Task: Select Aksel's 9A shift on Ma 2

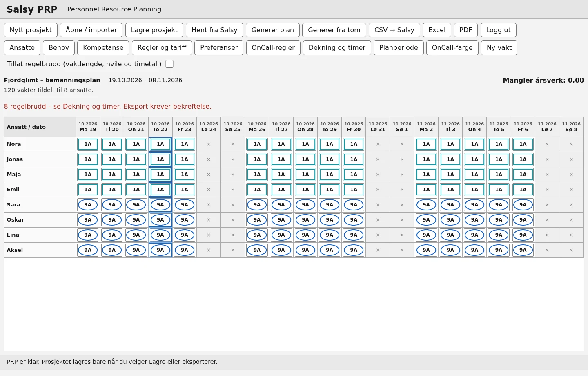Action: click(426, 250)
